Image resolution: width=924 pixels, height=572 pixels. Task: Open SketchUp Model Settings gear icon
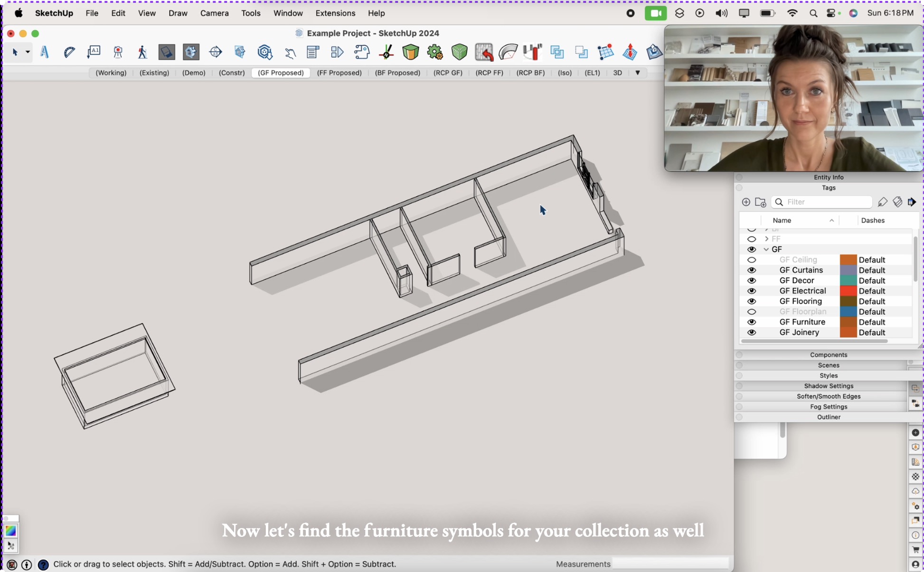pos(435,52)
